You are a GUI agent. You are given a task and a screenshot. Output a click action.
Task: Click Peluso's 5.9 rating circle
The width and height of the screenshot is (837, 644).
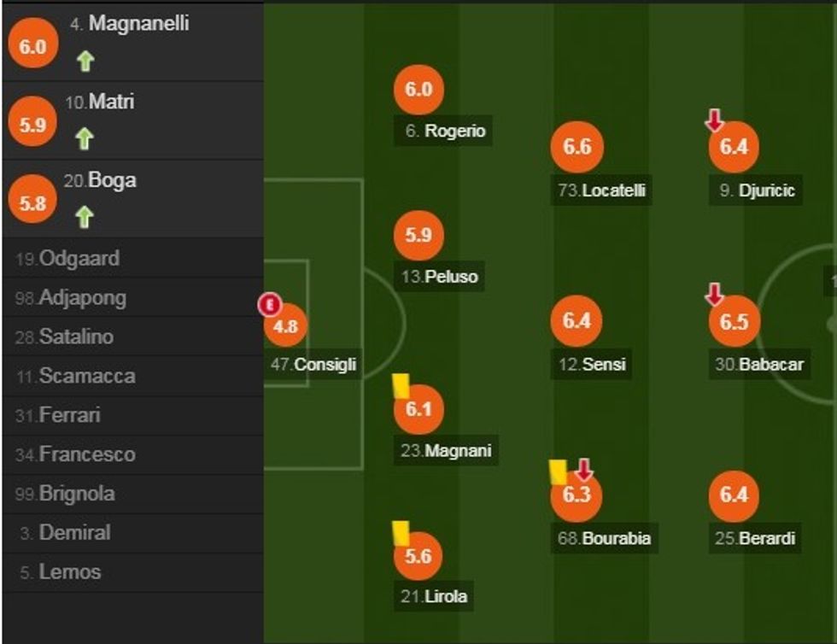point(418,235)
